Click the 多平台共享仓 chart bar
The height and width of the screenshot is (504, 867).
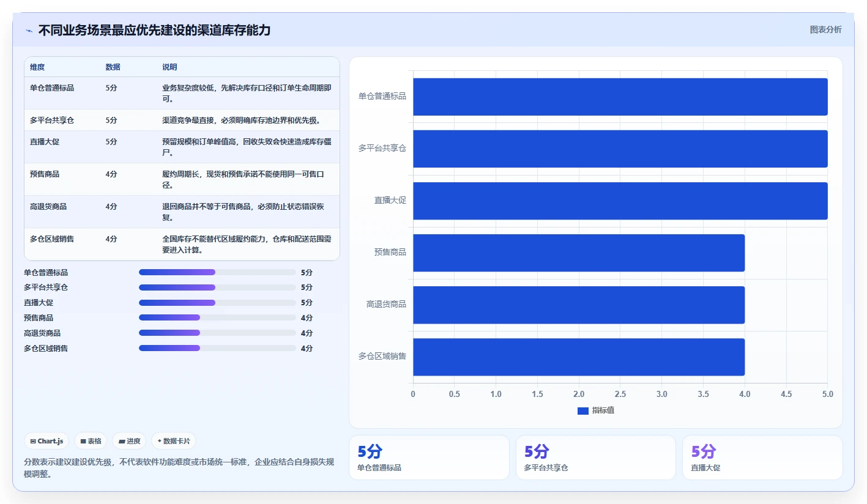coord(620,149)
